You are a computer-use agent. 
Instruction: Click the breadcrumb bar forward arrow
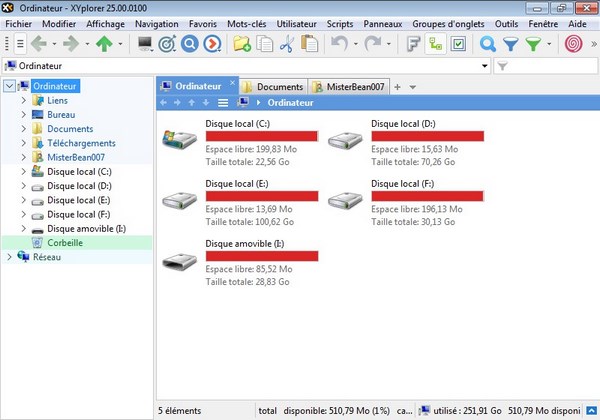click(177, 103)
